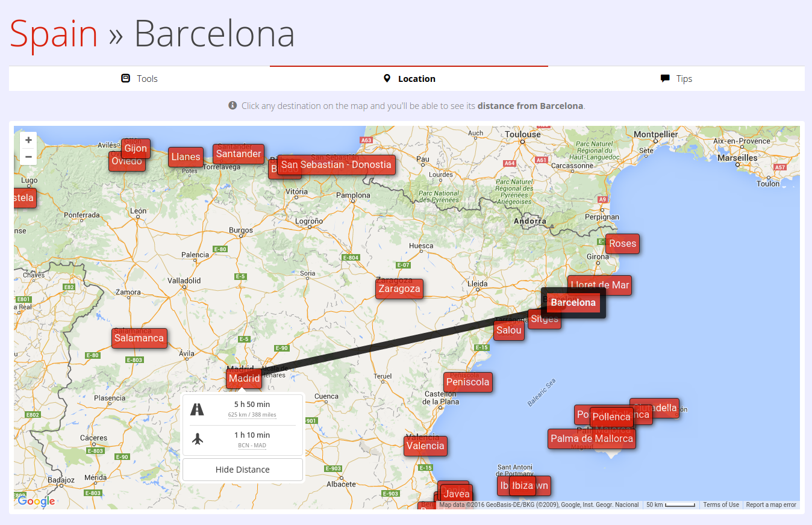Select the Javea marker

pyautogui.click(x=456, y=494)
